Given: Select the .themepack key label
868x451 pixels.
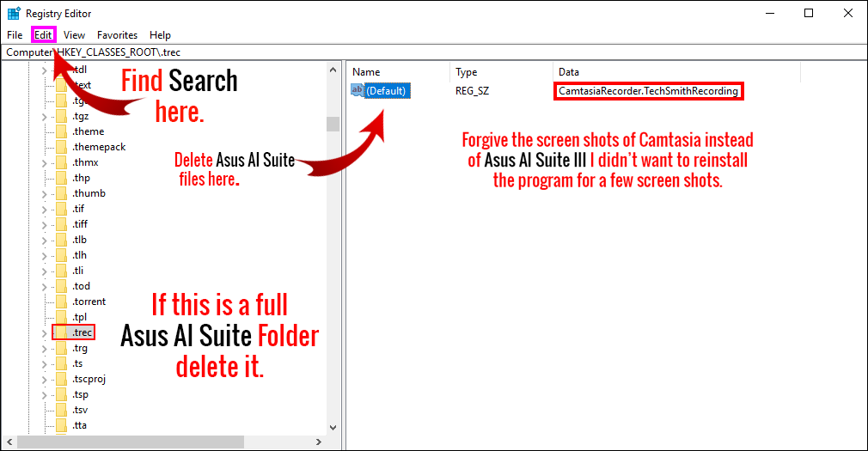Looking at the screenshot, I should pyautogui.click(x=99, y=147).
